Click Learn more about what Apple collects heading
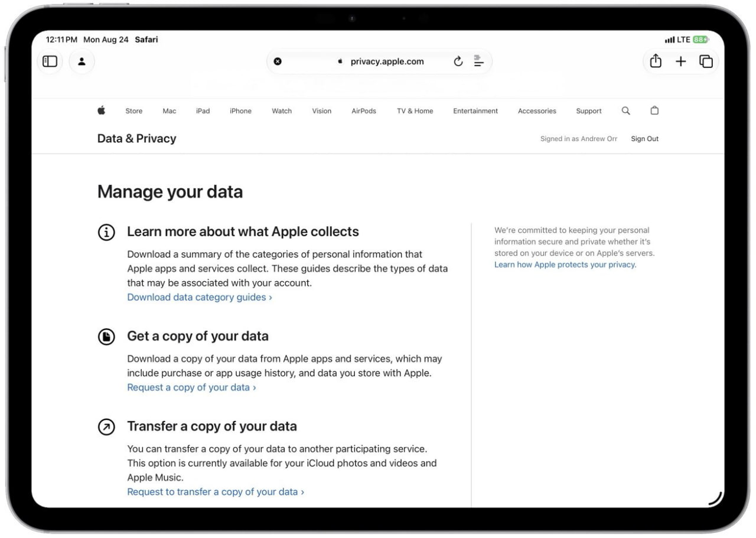This screenshot has width=756, height=538. [x=243, y=231]
